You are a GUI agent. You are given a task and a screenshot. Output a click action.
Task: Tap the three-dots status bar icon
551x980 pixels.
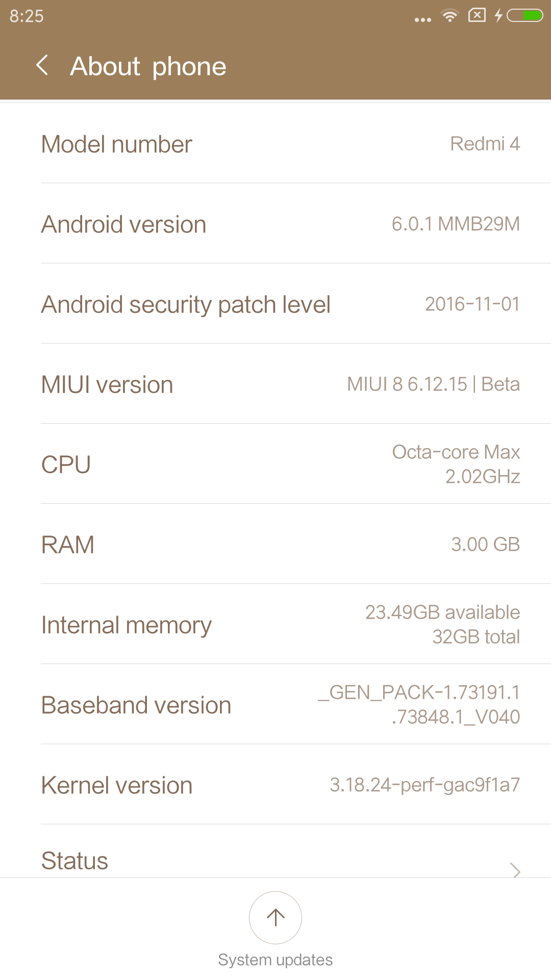click(x=423, y=20)
